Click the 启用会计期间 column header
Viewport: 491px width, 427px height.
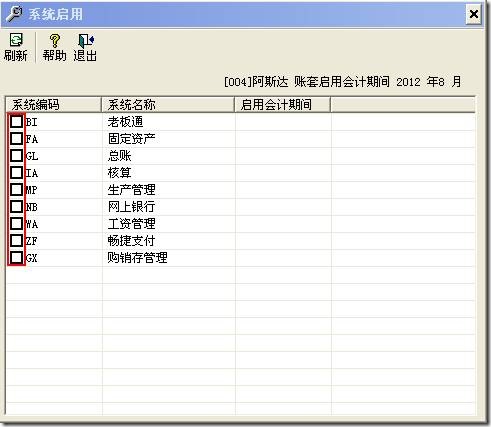[283, 105]
